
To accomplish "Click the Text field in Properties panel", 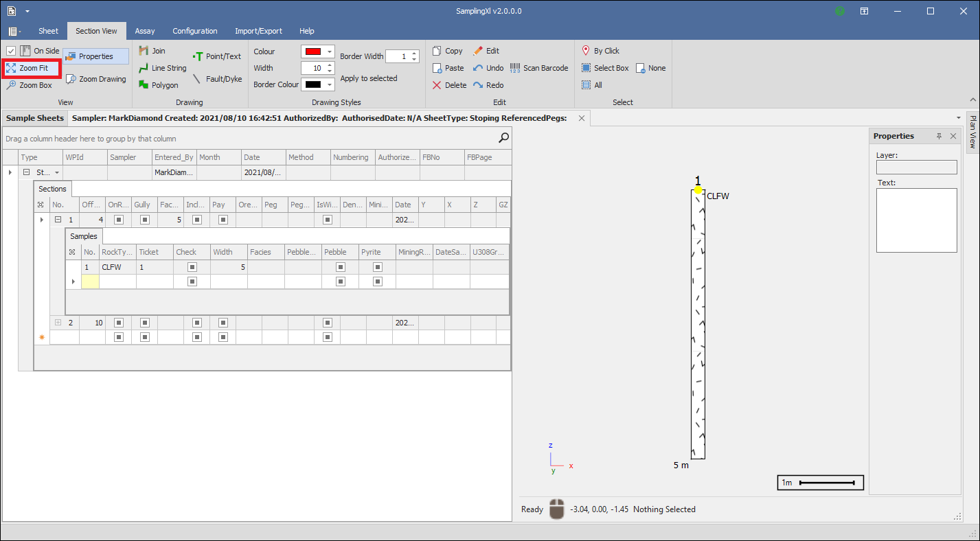I will [x=916, y=220].
